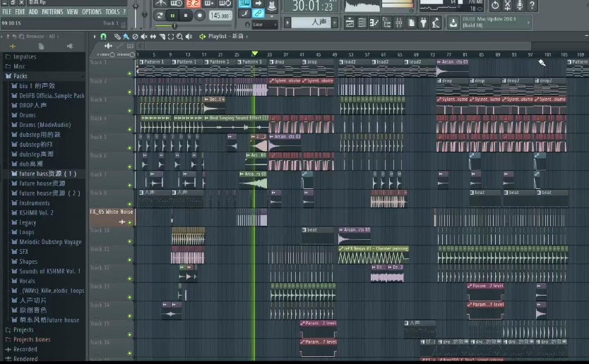The height and width of the screenshot is (364, 589).
Task: Open the plugin picker plug icon
Action: [423, 23]
